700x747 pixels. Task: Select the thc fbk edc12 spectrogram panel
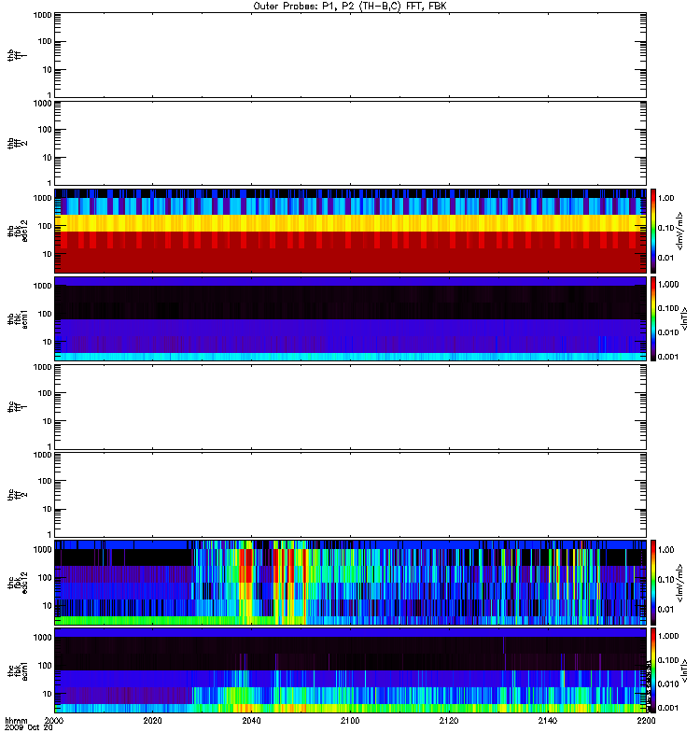click(351, 582)
